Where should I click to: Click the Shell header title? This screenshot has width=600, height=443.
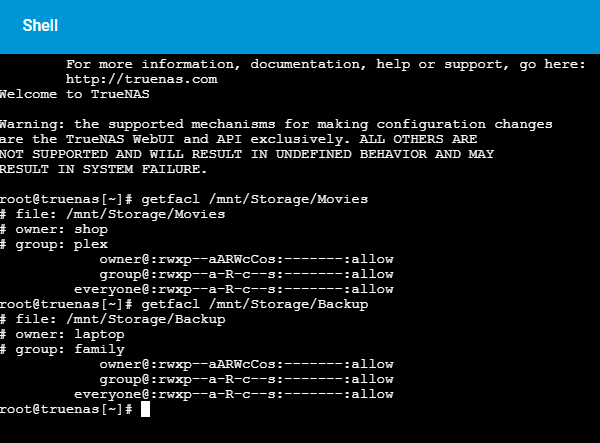pyautogui.click(x=40, y=26)
